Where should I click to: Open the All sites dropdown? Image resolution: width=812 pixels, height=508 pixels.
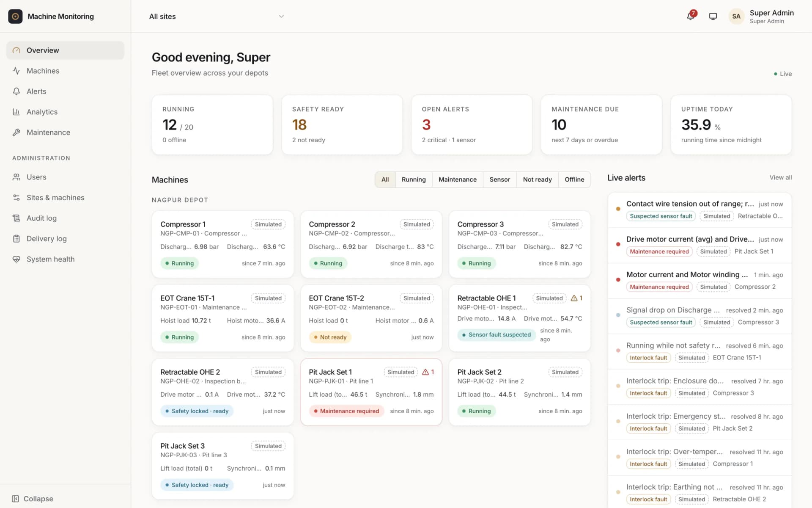pyautogui.click(x=217, y=17)
